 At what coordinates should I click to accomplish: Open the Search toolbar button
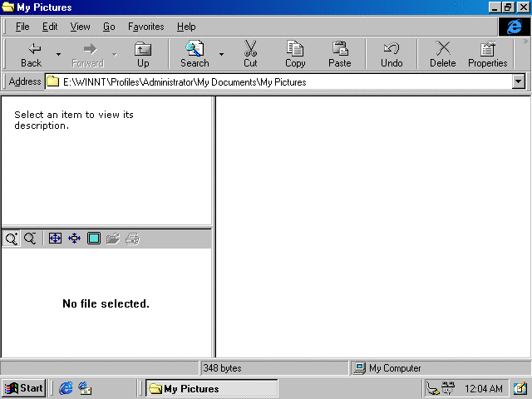coord(195,54)
